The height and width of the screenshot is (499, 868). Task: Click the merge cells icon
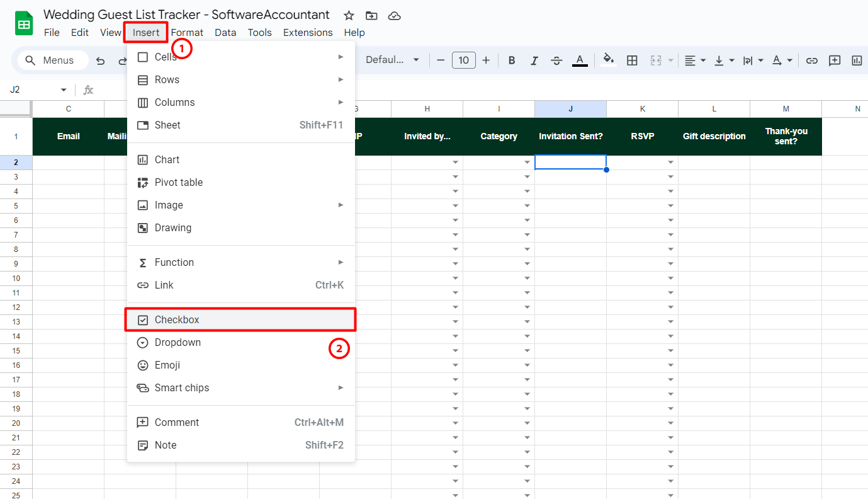(656, 60)
